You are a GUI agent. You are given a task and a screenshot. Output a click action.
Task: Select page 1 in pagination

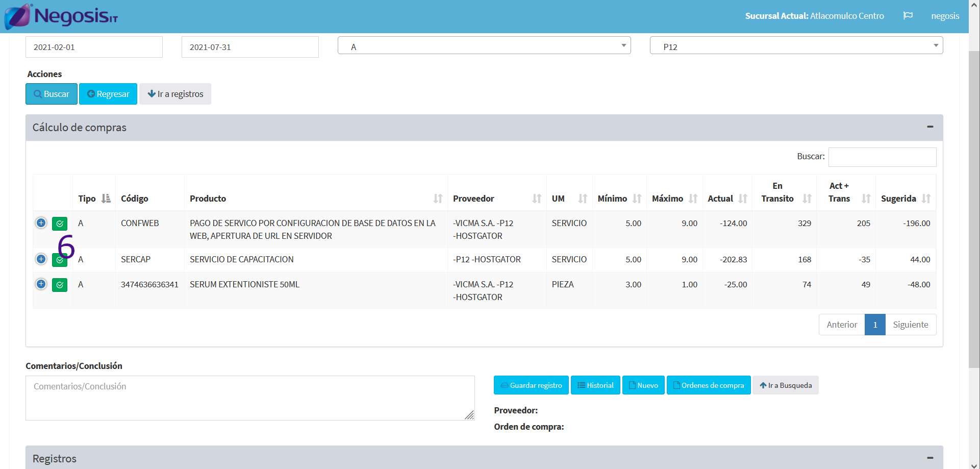875,325
